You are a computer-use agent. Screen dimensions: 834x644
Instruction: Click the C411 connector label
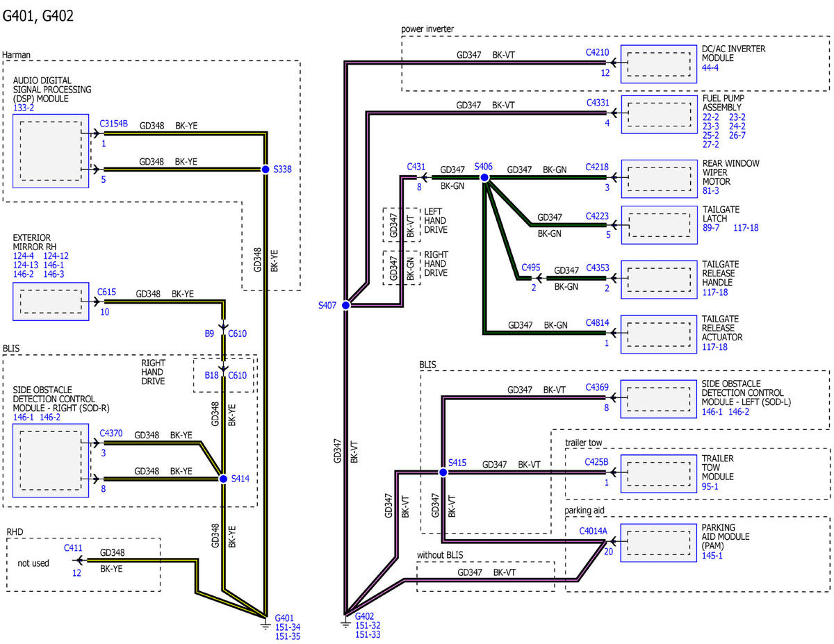(x=73, y=548)
